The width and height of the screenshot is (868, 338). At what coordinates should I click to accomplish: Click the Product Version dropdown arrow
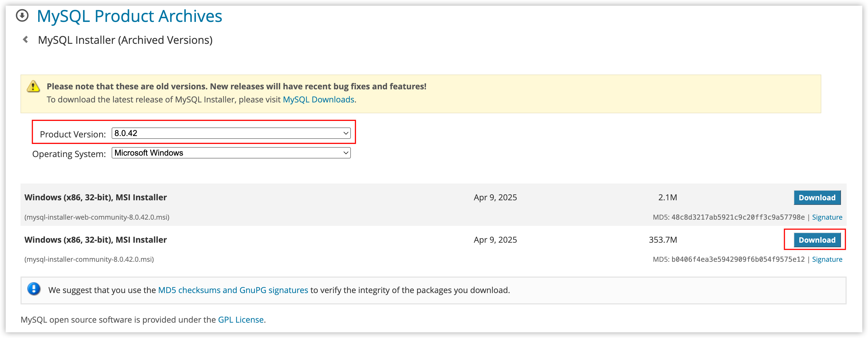pyautogui.click(x=346, y=133)
